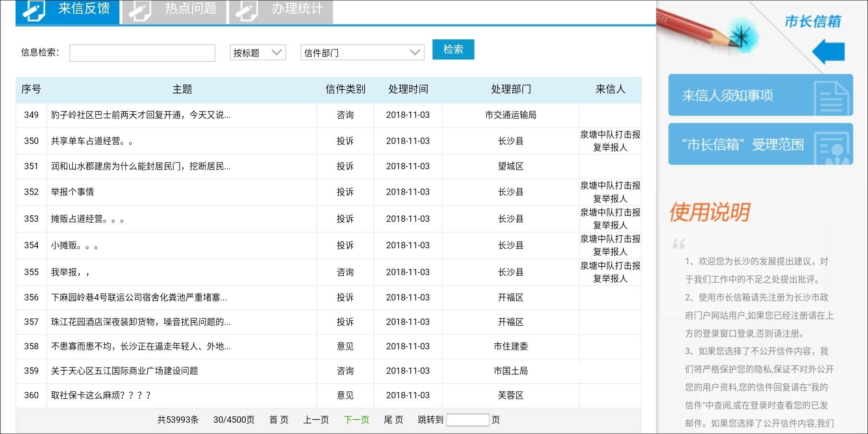This screenshot has height=434, width=868.
Task: Click the pencil icon on 热点问题 tab
Action: (139, 10)
